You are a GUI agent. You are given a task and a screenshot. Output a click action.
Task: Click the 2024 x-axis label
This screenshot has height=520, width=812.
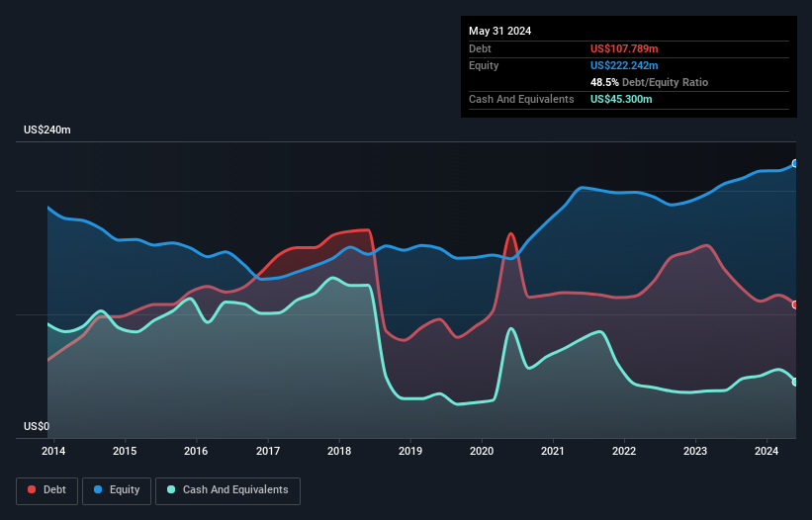tap(767, 451)
